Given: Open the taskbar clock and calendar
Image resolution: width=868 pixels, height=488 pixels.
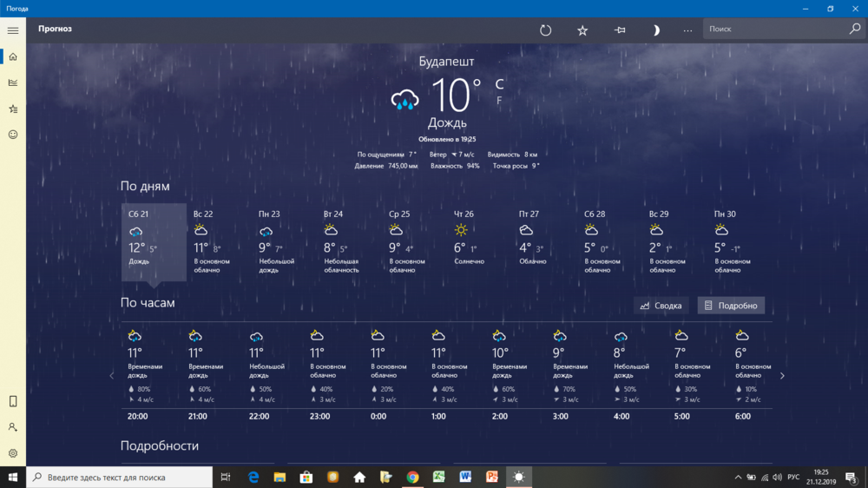Looking at the screenshot, I should pyautogui.click(x=821, y=477).
